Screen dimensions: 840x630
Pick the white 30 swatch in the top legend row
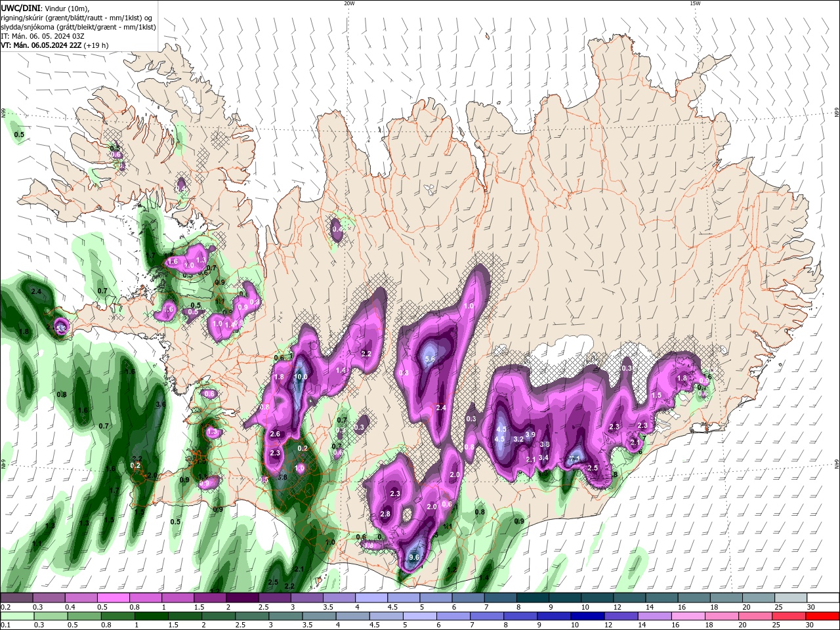click(822, 598)
